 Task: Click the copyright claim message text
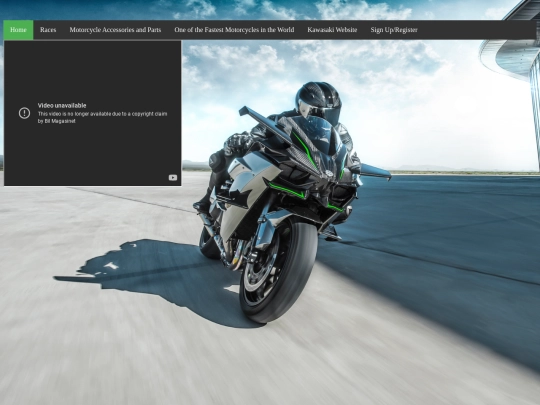pyautogui.click(x=102, y=117)
